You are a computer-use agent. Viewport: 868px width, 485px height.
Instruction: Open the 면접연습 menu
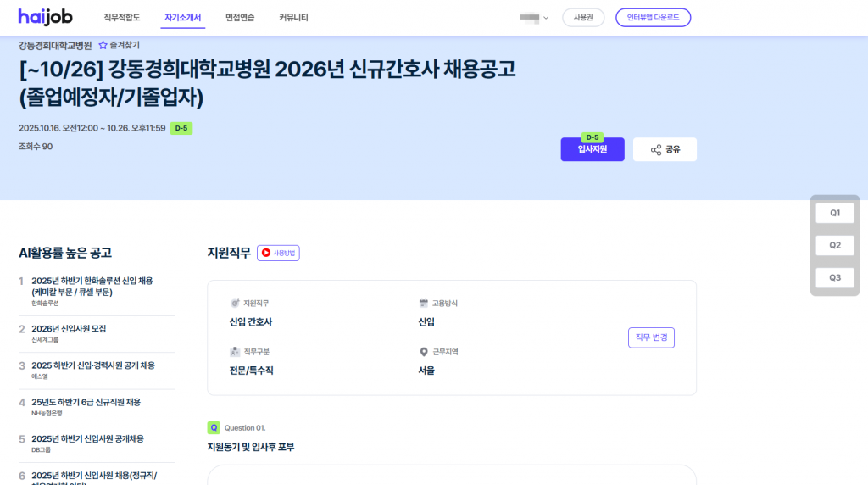(x=240, y=18)
